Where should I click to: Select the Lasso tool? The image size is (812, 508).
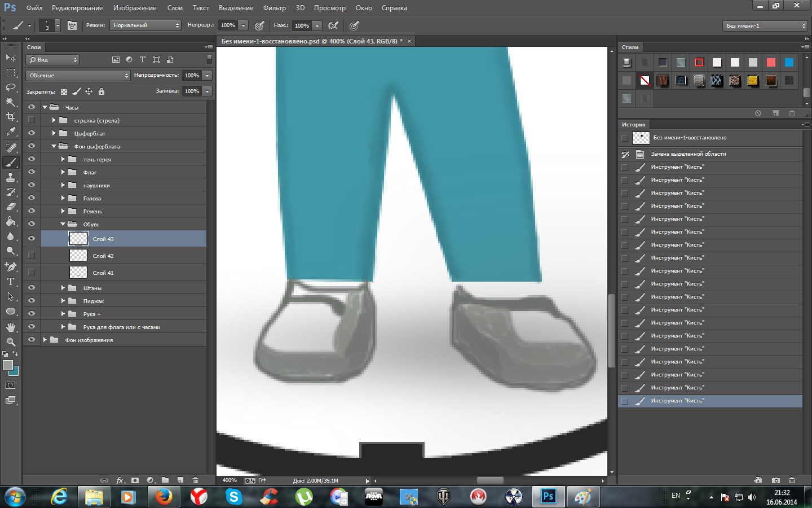click(x=11, y=87)
